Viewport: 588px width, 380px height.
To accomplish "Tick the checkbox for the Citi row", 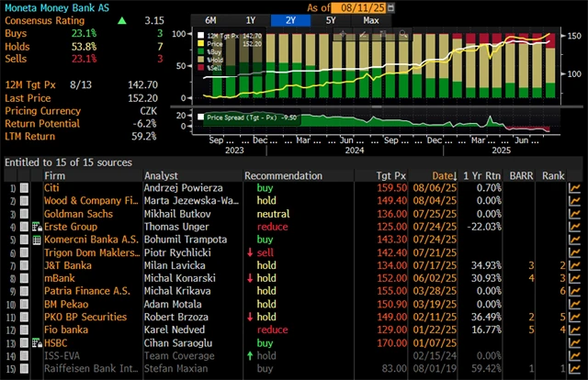I will (25, 187).
